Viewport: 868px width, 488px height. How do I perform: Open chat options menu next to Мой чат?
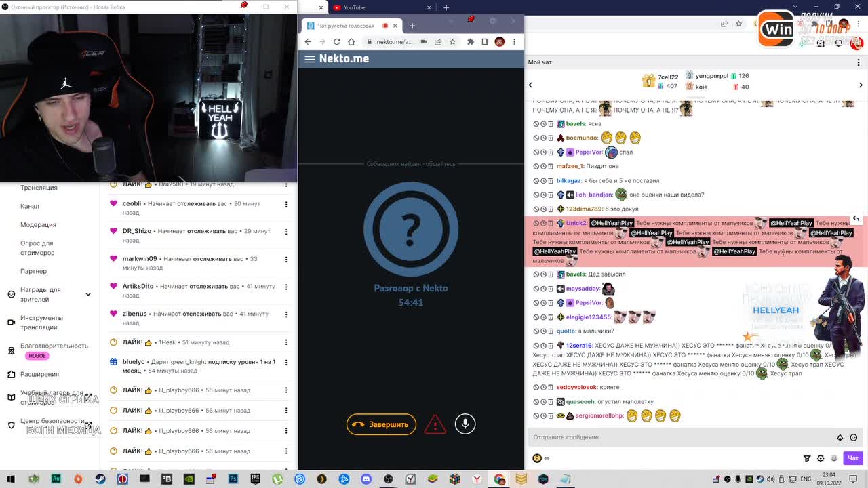click(x=859, y=62)
